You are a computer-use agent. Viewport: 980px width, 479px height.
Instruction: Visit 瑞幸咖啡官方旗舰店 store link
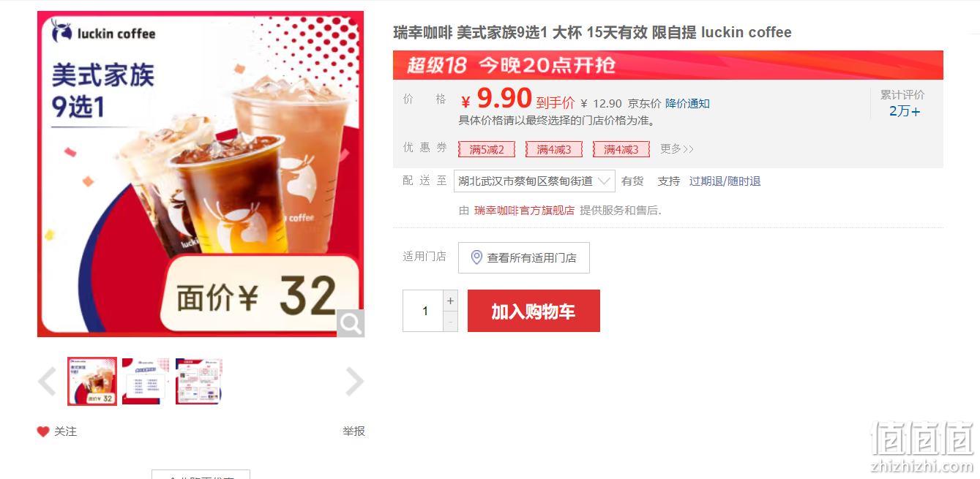coord(524,211)
